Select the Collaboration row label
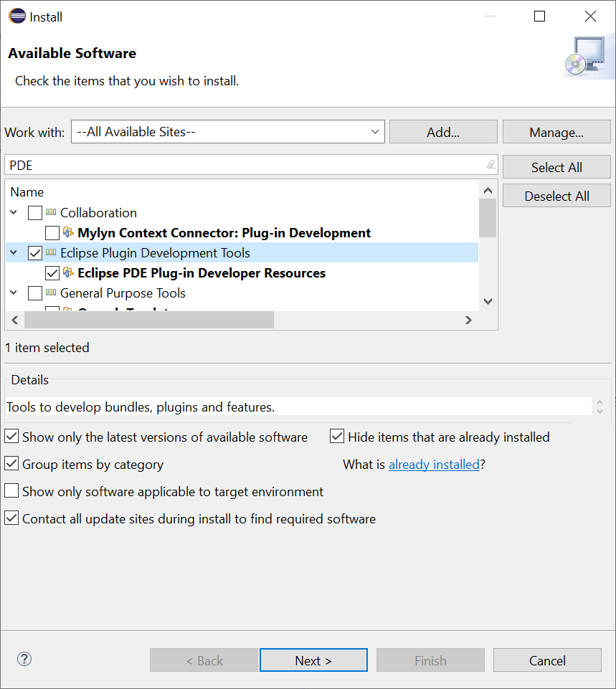This screenshot has width=616, height=689. click(x=98, y=213)
